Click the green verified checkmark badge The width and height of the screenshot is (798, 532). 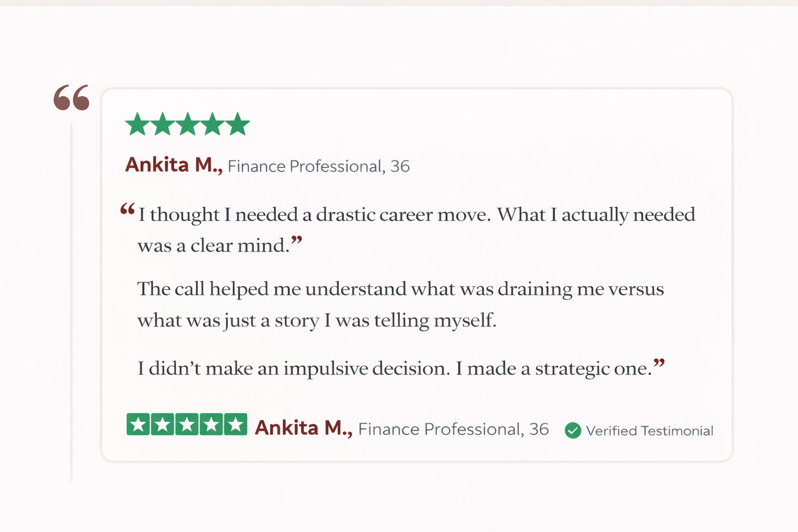(573, 430)
